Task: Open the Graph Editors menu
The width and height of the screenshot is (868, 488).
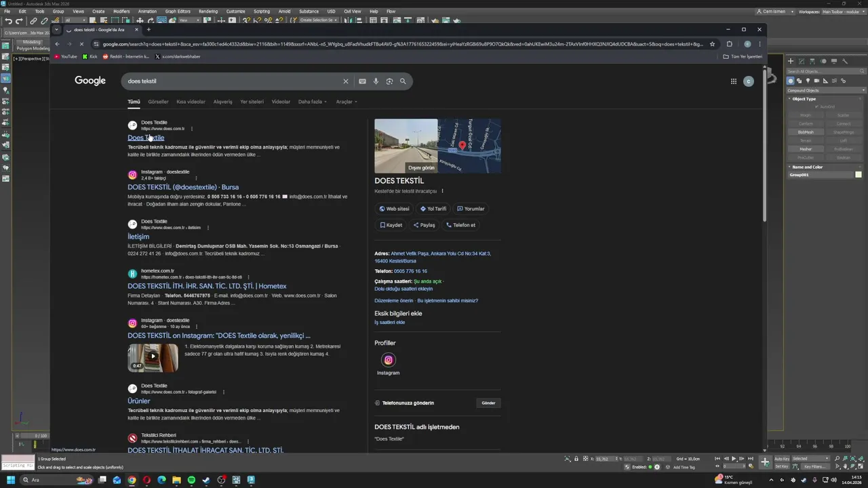Action: (178, 12)
